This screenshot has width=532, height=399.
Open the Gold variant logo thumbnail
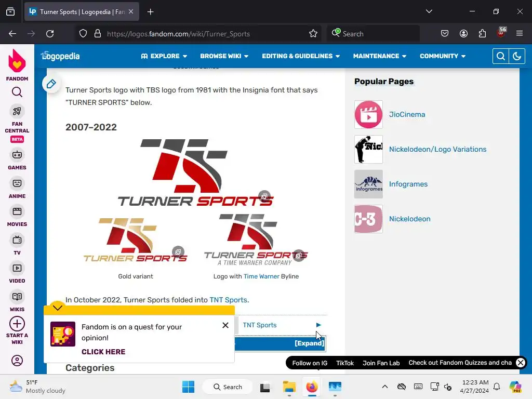(x=136, y=240)
